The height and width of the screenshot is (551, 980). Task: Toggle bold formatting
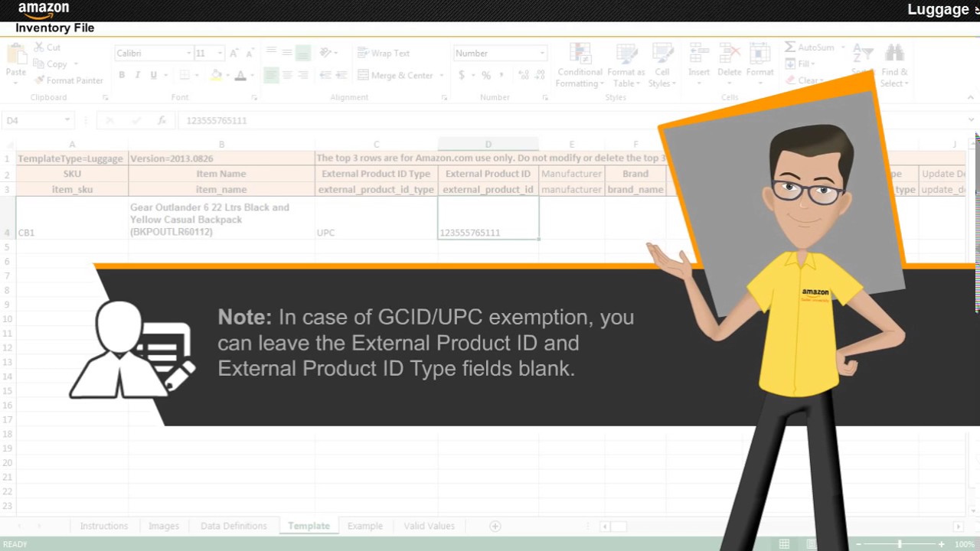tap(122, 75)
